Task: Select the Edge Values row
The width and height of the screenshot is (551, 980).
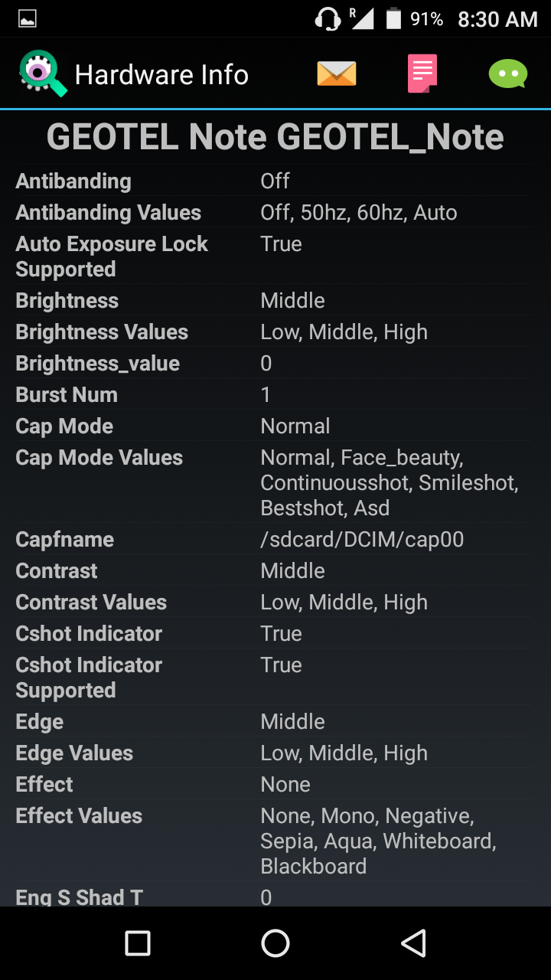Action: (x=275, y=753)
